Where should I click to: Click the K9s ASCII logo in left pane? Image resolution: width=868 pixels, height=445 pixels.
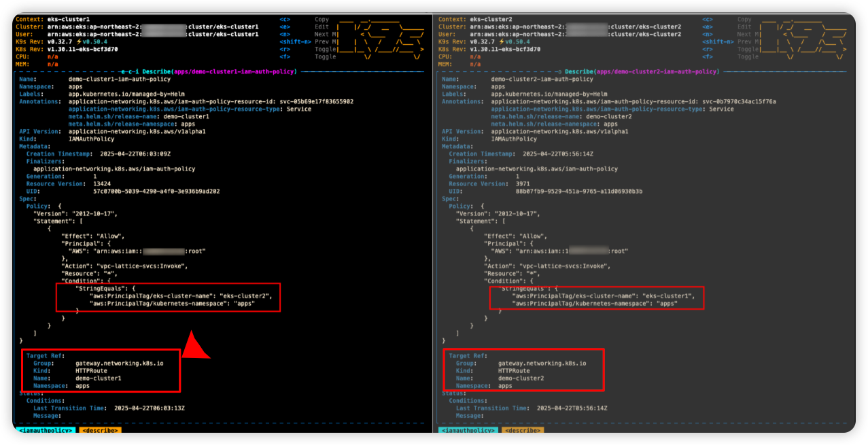[381, 38]
